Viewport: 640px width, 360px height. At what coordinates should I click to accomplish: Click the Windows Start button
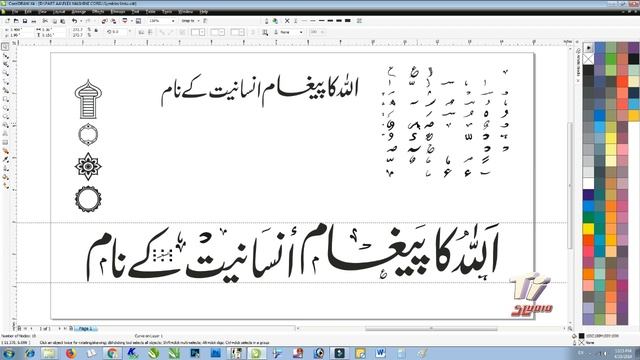9,353
